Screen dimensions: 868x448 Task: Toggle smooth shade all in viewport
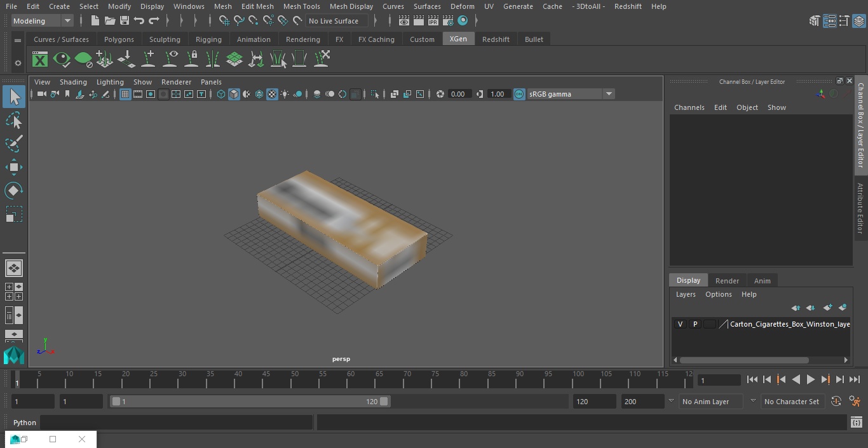(234, 94)
